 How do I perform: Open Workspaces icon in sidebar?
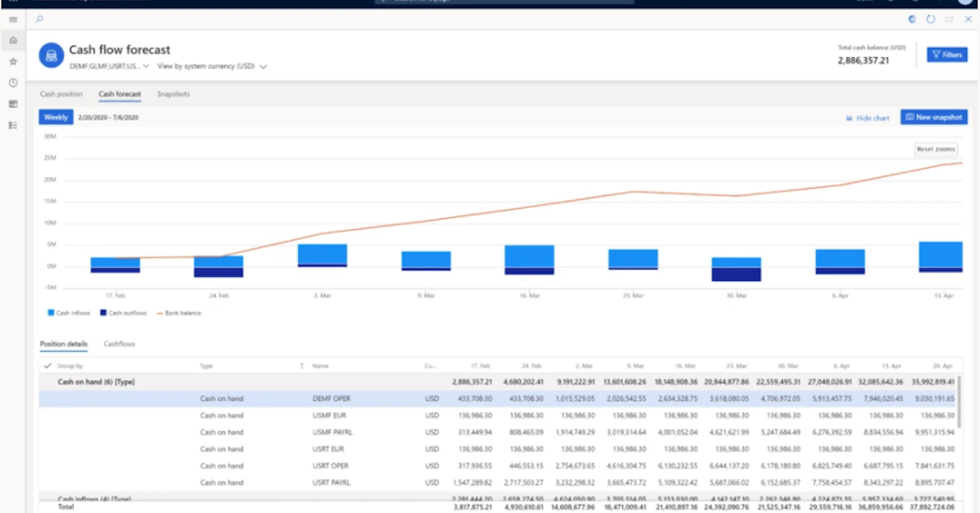(x=13, y=104)
